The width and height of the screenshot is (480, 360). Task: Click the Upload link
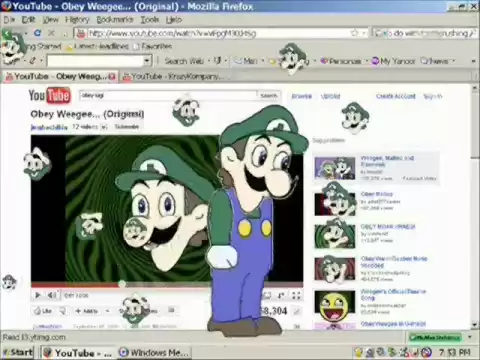330,96
